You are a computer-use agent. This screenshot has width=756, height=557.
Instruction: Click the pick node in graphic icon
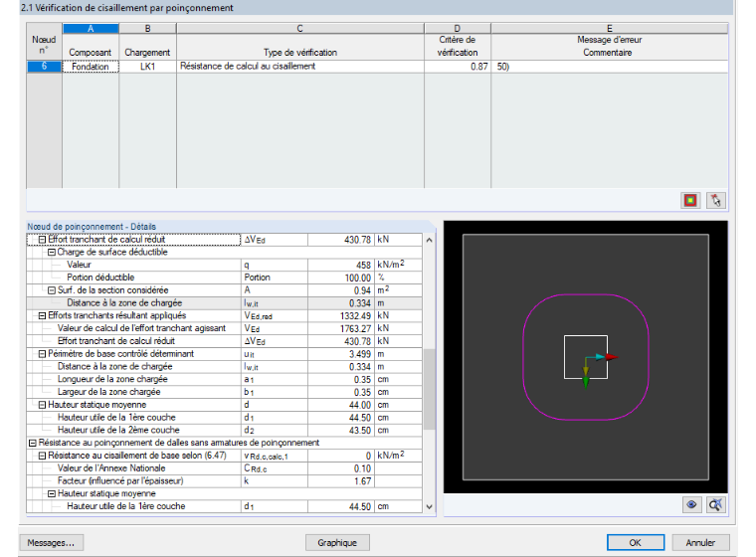(x=716, y=200)
